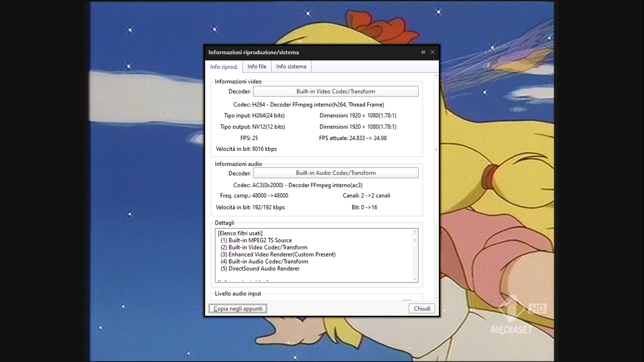Pin the info dialog always on top
The image size is (644, 362).
[423, 52]
